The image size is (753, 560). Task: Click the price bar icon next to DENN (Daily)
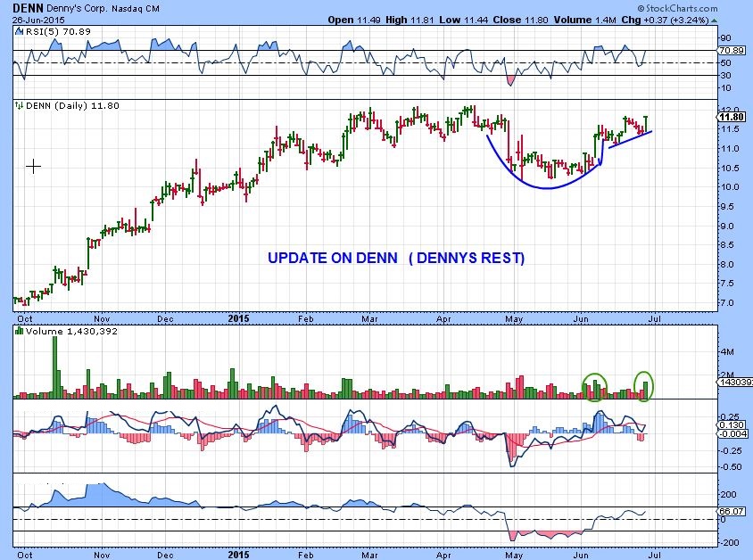click(20, 105)
